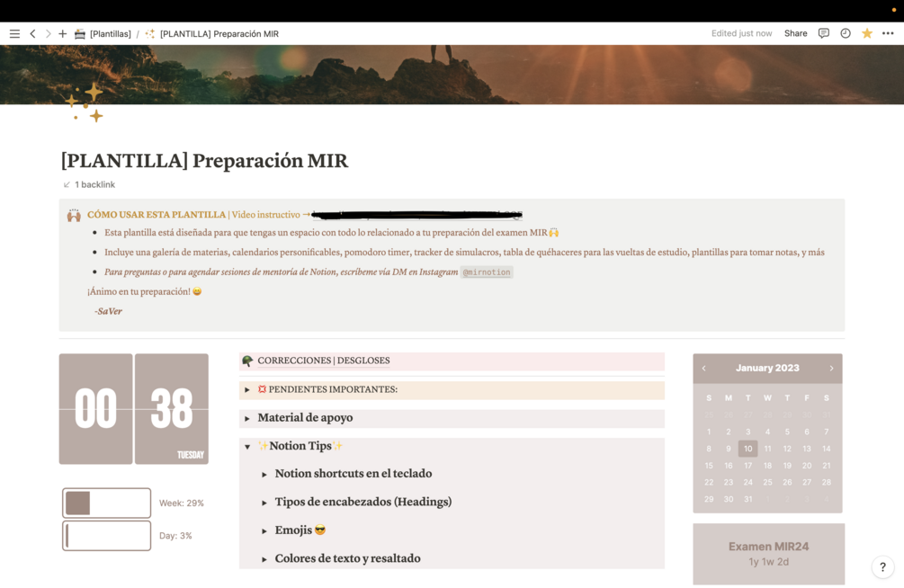Click the redacted video instructivo link
The width and height of the screenshot is (904, 588).
tap(416, 215)
